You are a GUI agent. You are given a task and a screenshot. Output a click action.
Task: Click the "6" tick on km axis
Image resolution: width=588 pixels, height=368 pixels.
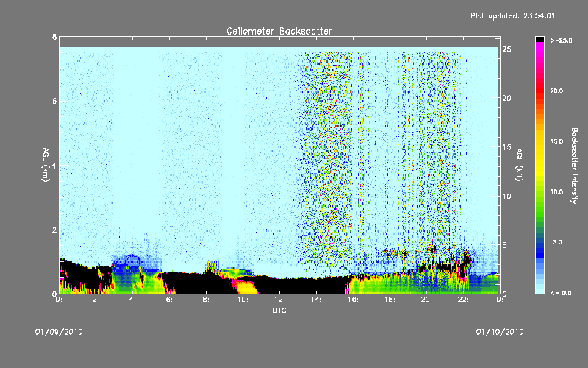[54, 101]
